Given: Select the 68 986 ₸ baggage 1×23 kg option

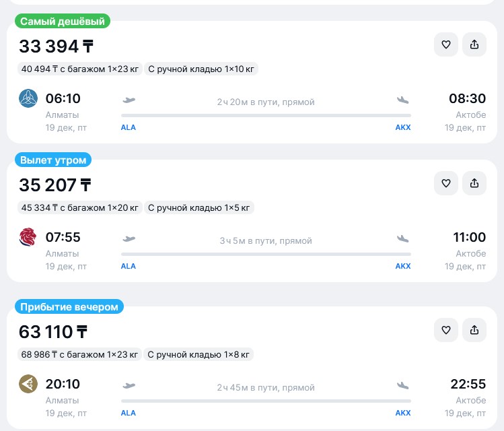Looking at the screenshot, I should pos(80,354).
